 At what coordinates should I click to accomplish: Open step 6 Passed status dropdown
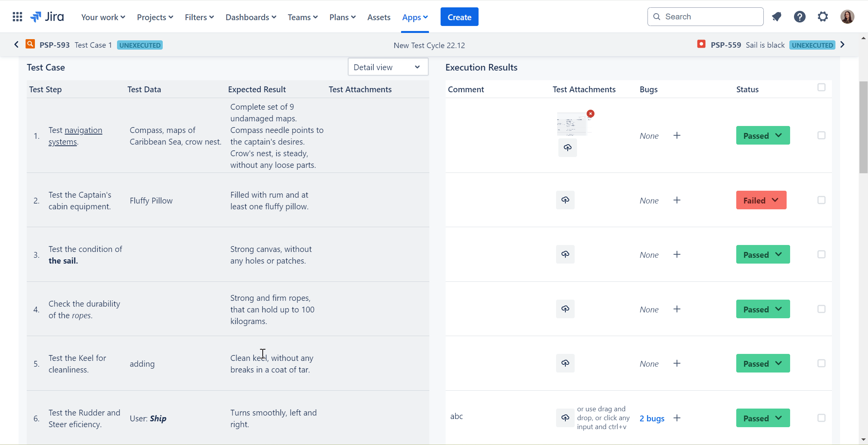point(763,418)
